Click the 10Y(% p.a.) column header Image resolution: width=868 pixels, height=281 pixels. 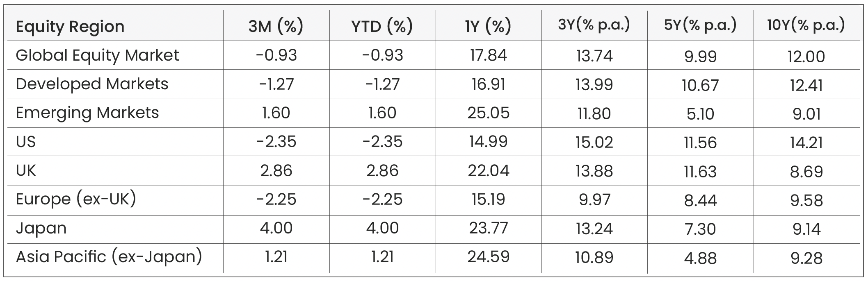806,25
